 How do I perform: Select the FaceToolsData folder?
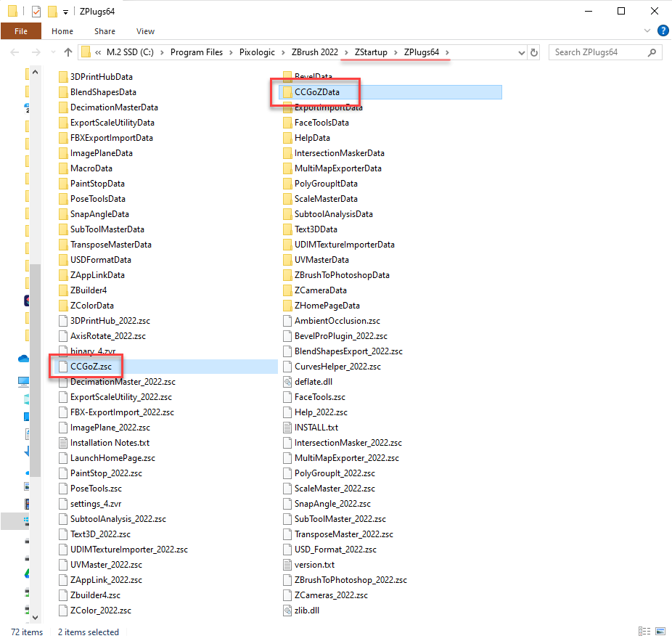point(316,123)
